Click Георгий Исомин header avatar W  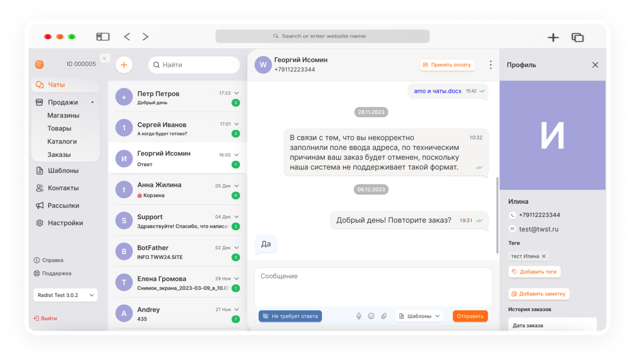263,65
